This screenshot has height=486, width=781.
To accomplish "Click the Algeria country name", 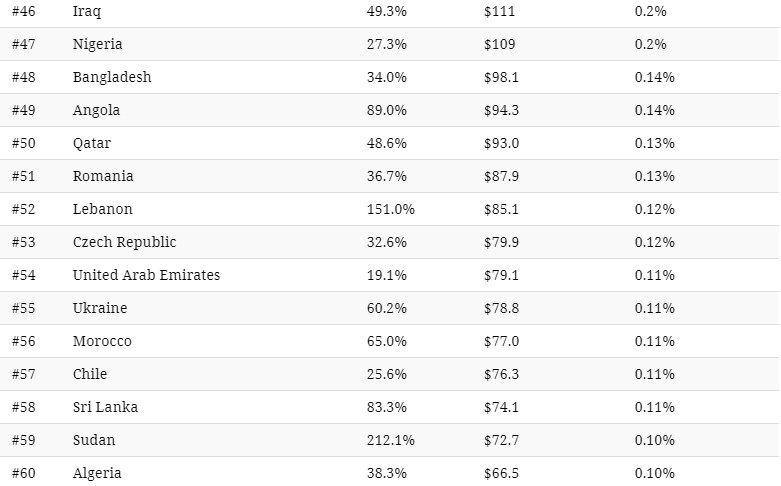I will click(97, 473).
